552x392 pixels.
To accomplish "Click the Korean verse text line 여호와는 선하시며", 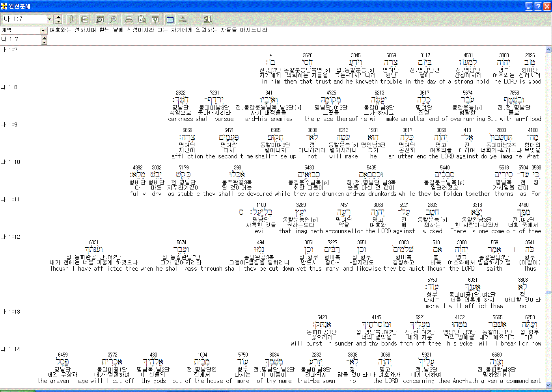I will (159, 30).
